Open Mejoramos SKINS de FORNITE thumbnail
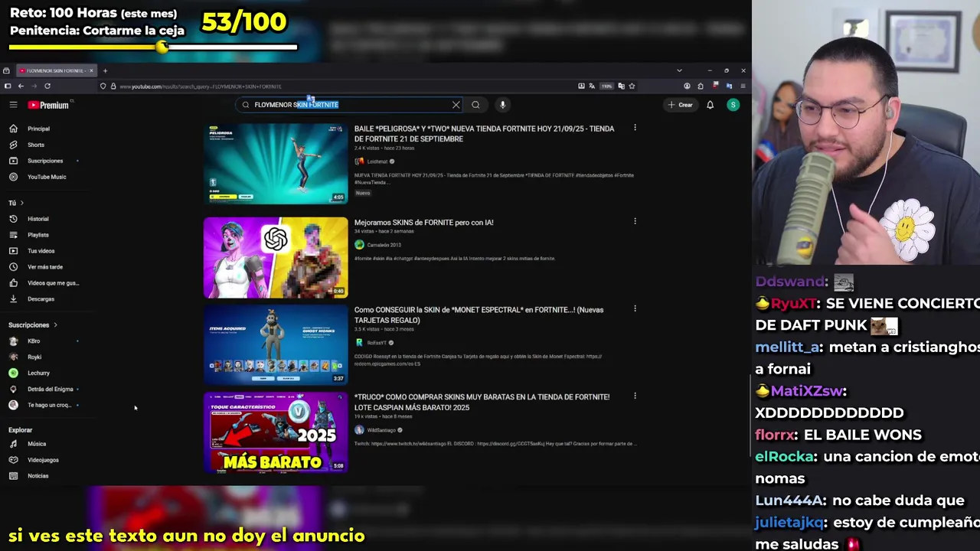This screenshot has height=551, width=980. (276, 258)
